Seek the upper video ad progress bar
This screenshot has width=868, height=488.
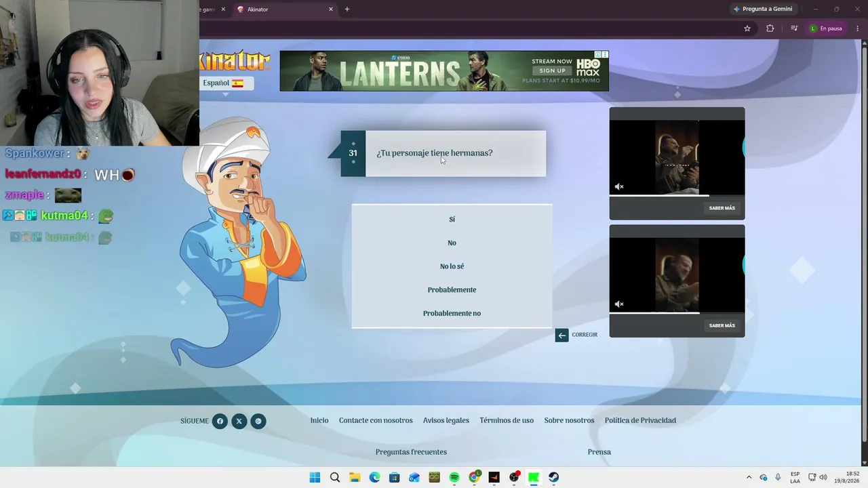(x=677, y=196)
